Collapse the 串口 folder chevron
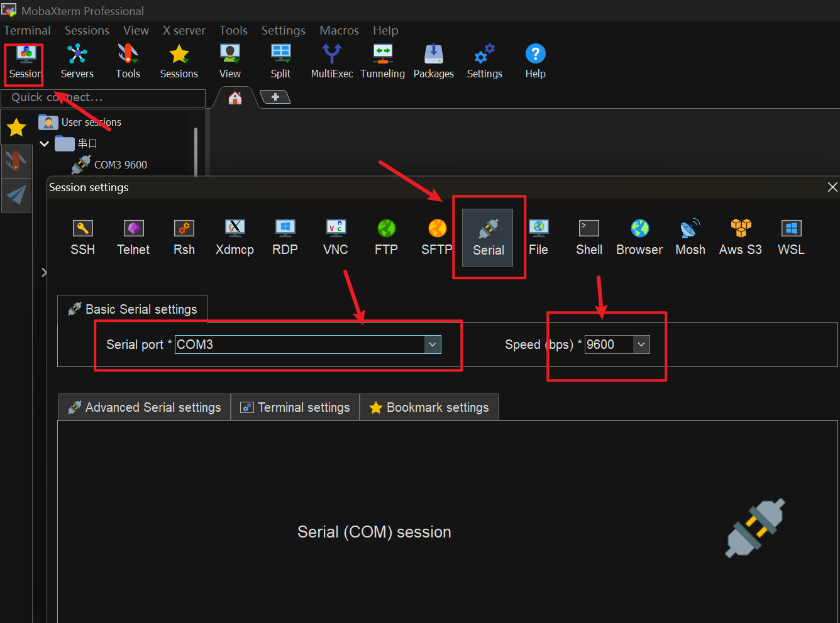840x623 pixels. pyautogui.click(x=45, y=144)
